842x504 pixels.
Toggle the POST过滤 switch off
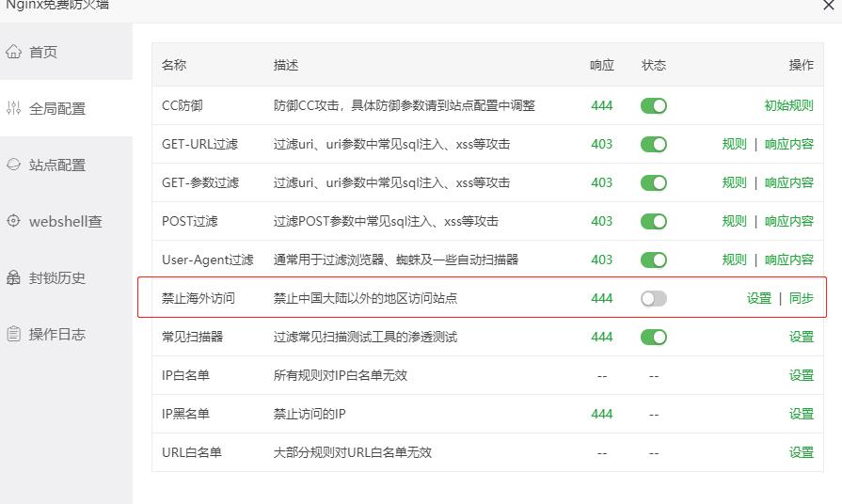point(653,221)
